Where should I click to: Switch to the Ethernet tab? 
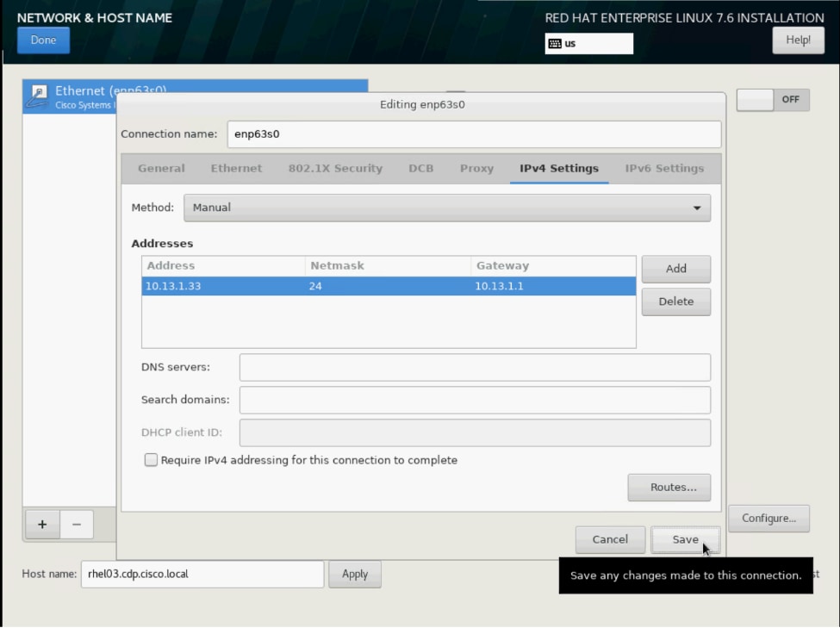click(236, 168)
